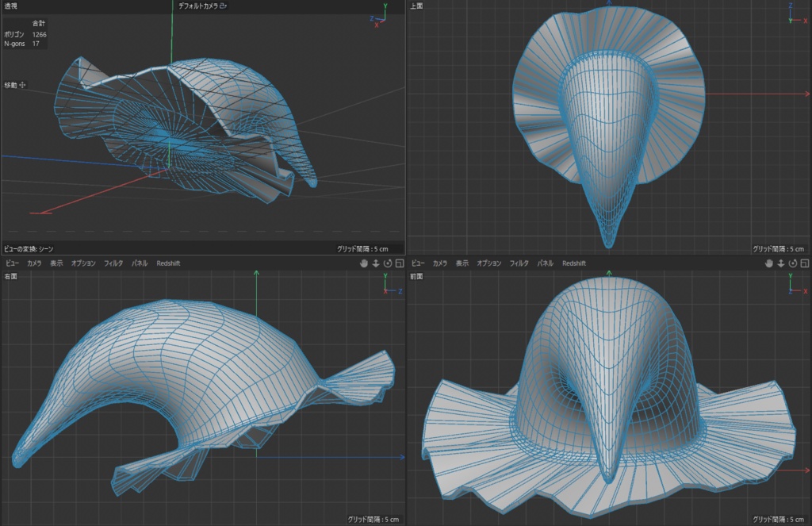Click the camera link icon beside デフォルトカメラ
This screenshot has height=526, width=812.
coord(224,6)
